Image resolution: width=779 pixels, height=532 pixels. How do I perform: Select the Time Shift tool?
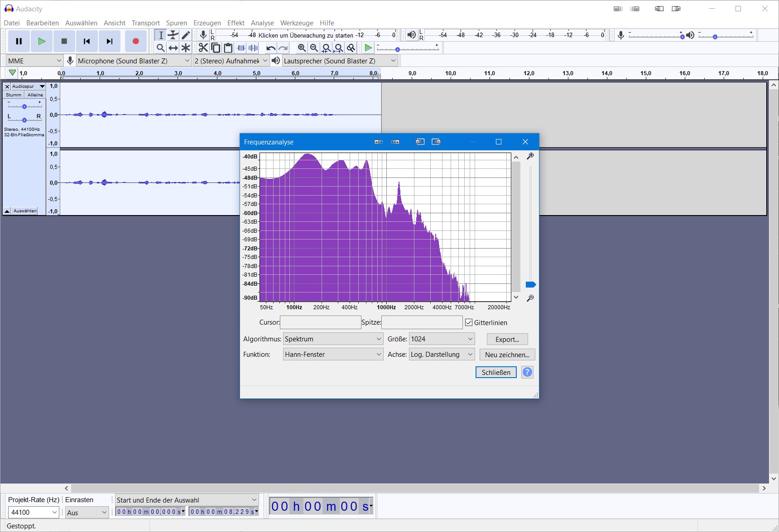(173, 48)
